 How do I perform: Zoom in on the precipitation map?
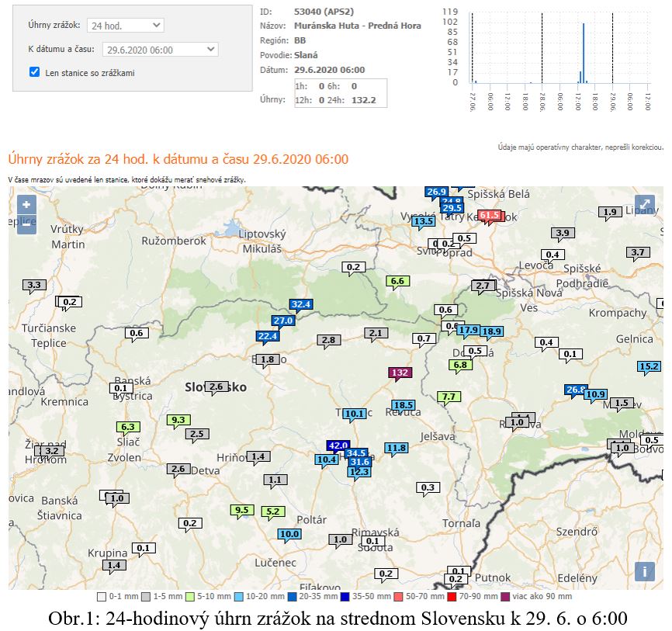[x=26, y=205]
